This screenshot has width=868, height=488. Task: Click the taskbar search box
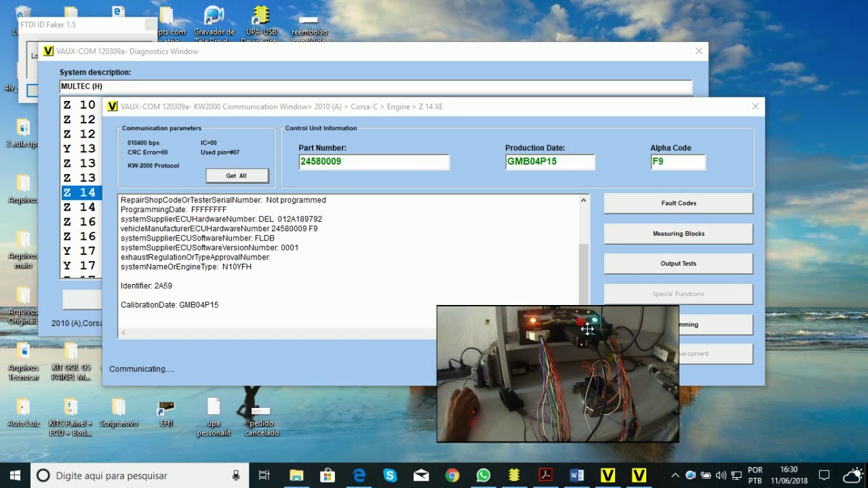click(140, 475)
